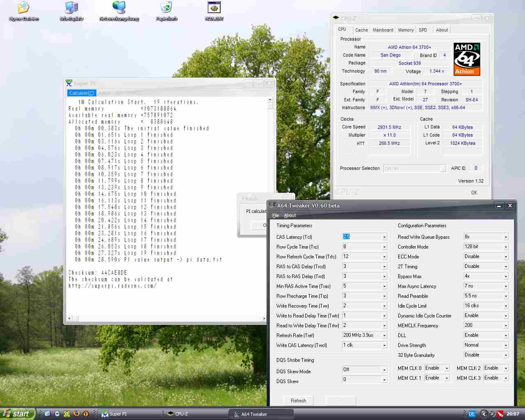The image size is (525, 420).
Task: Click the Internet Explorer quick launch icon
Action: coord(48,414)
